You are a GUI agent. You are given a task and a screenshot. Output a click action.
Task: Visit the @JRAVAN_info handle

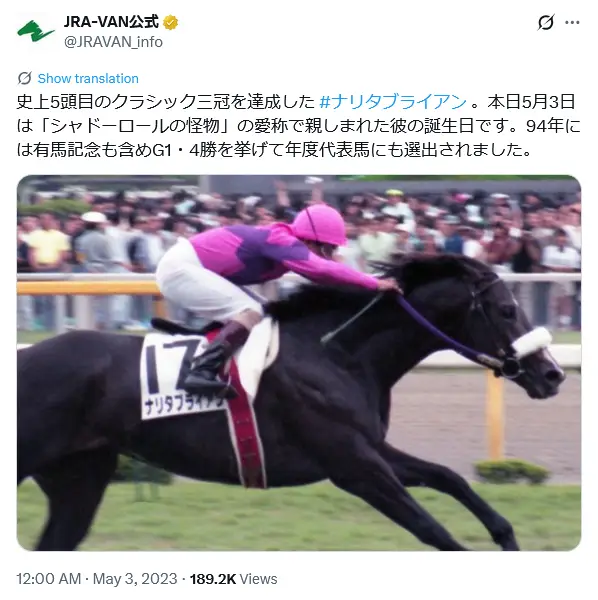(113, 42)
